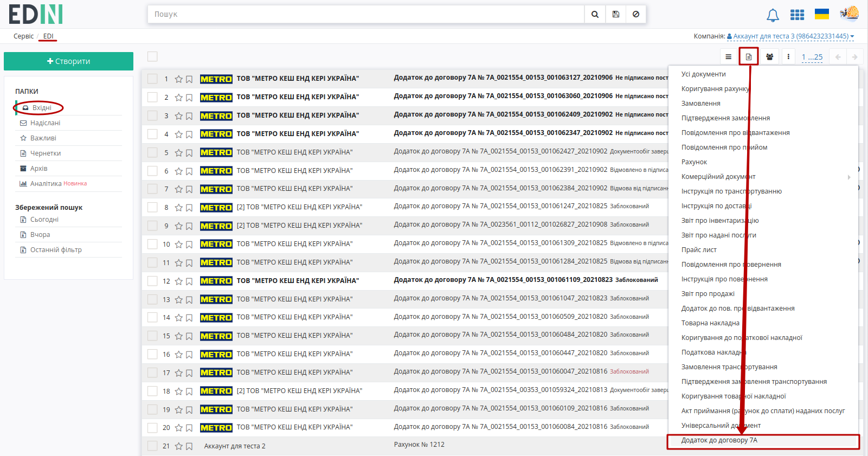Star document in row 5
Image resolution: width=868 pixels, height=456 pixels.
178,153
